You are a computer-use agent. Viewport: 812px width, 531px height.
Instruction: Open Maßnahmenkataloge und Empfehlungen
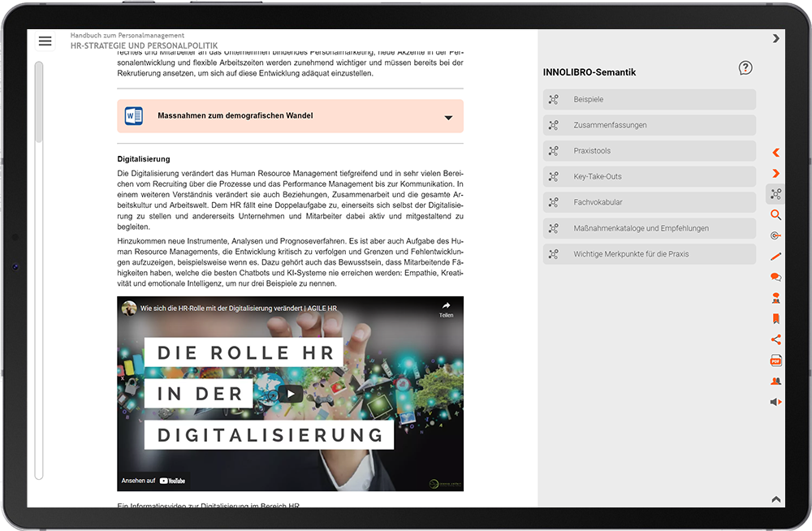(650, 228)
